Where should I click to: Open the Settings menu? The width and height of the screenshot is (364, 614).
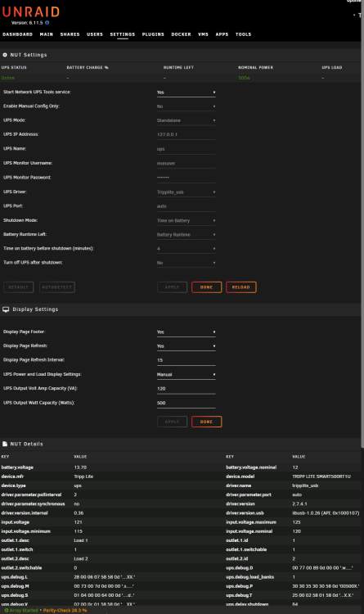pyautogui.click(x=123, y=34)
